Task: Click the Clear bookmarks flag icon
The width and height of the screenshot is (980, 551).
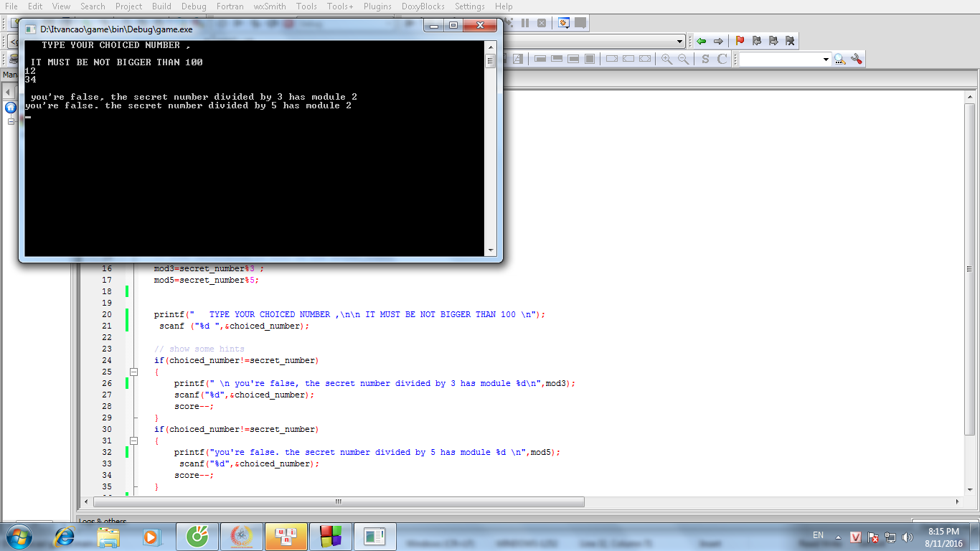Action: tap(790, 41)
